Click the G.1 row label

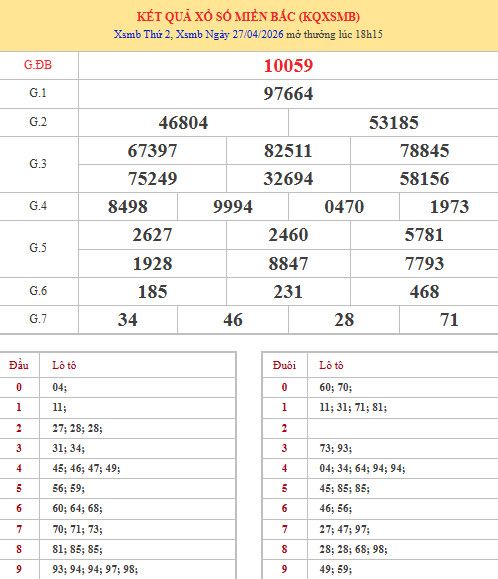(38, 93)
